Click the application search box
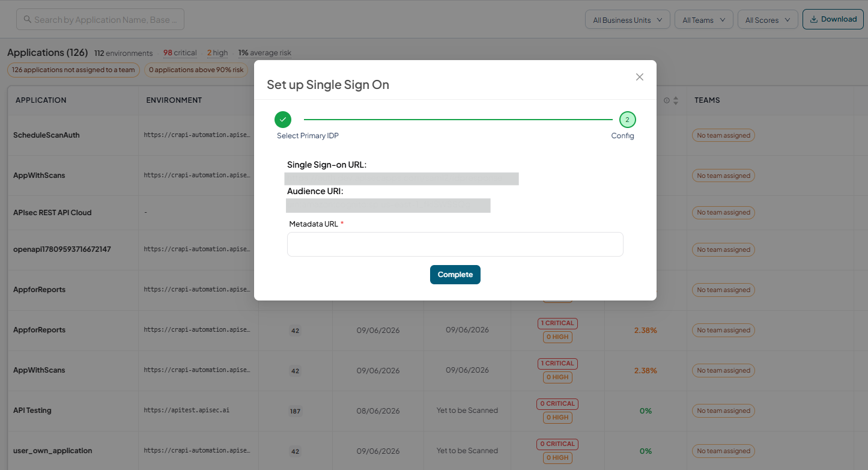 coord(100,19)
